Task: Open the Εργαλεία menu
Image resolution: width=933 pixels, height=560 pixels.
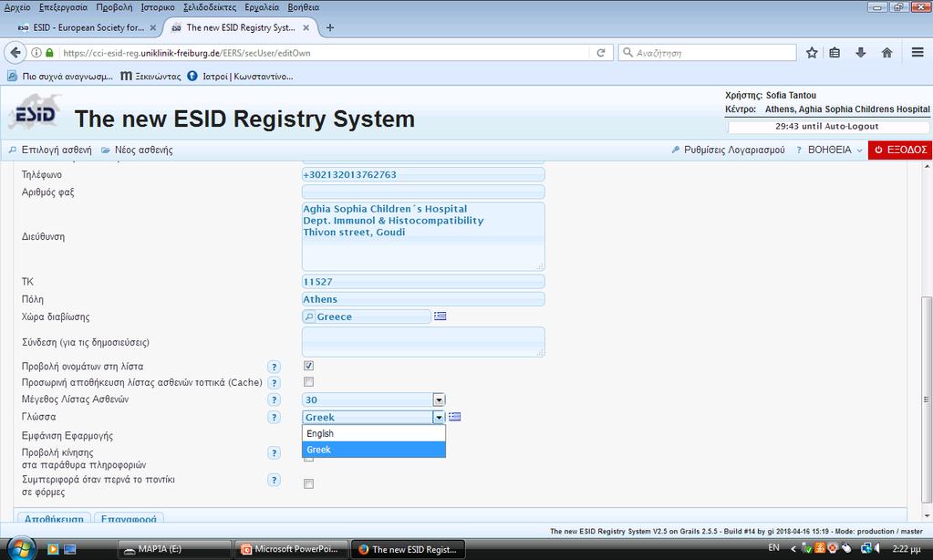Action: coord(262,7)
